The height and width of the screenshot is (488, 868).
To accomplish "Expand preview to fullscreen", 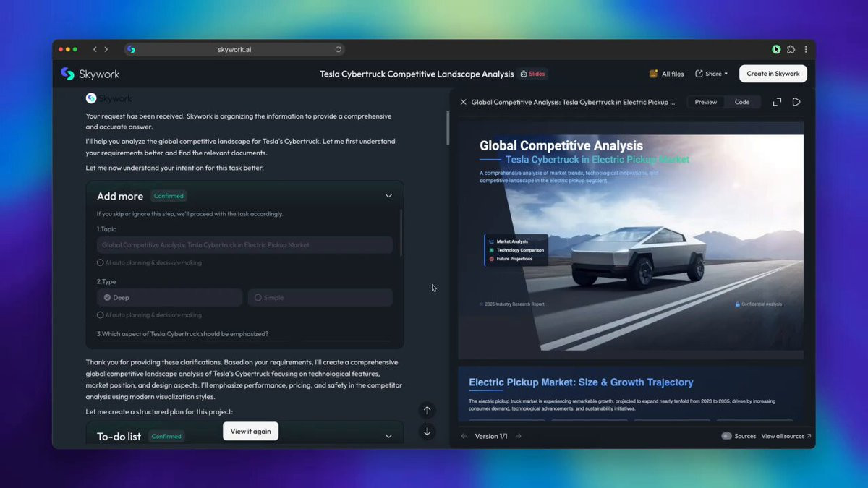I will (x=777, y=102).
